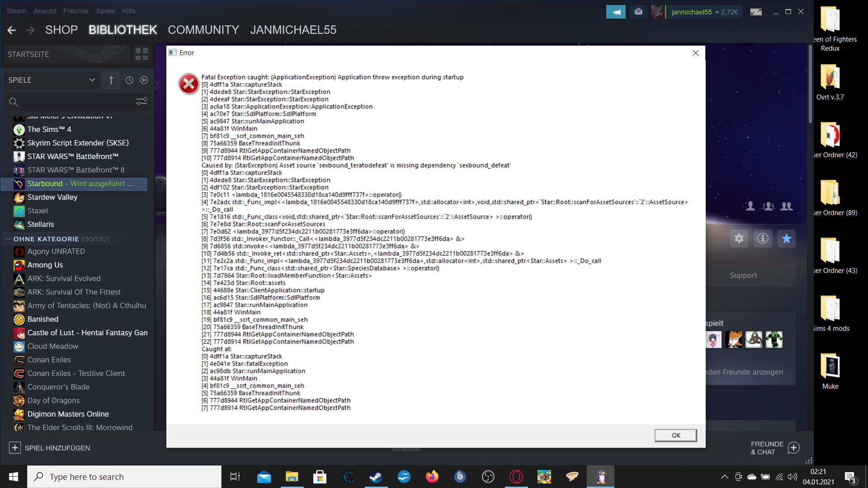This screenshot has height=488, width=868.
Task: Switch to Big Picture mode icon
Action: click(x=756, y=12)
